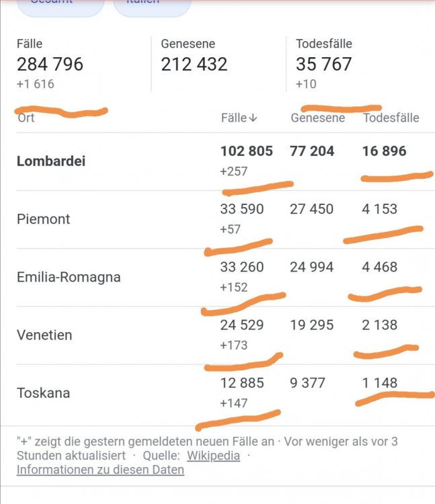This screenshot has height=504, width=435.
Task: Click the Ort column header
Action: (26, 118)
